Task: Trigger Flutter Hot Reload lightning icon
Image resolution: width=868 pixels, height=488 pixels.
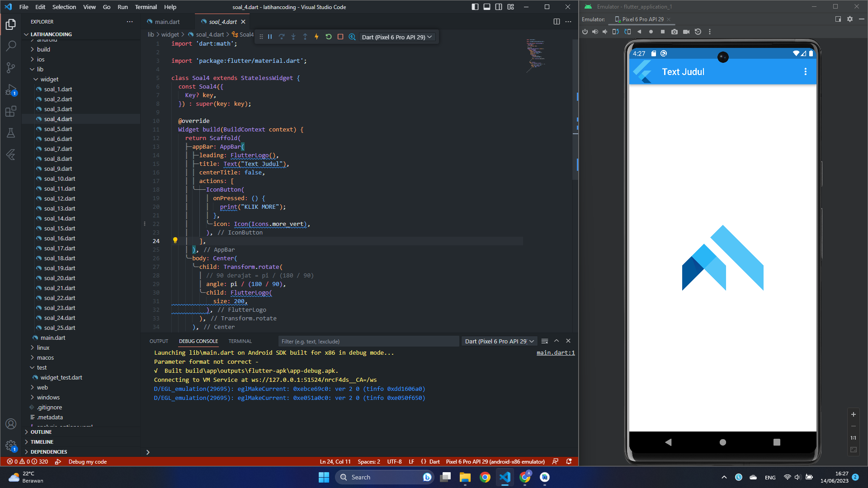Action: [316, 37]
